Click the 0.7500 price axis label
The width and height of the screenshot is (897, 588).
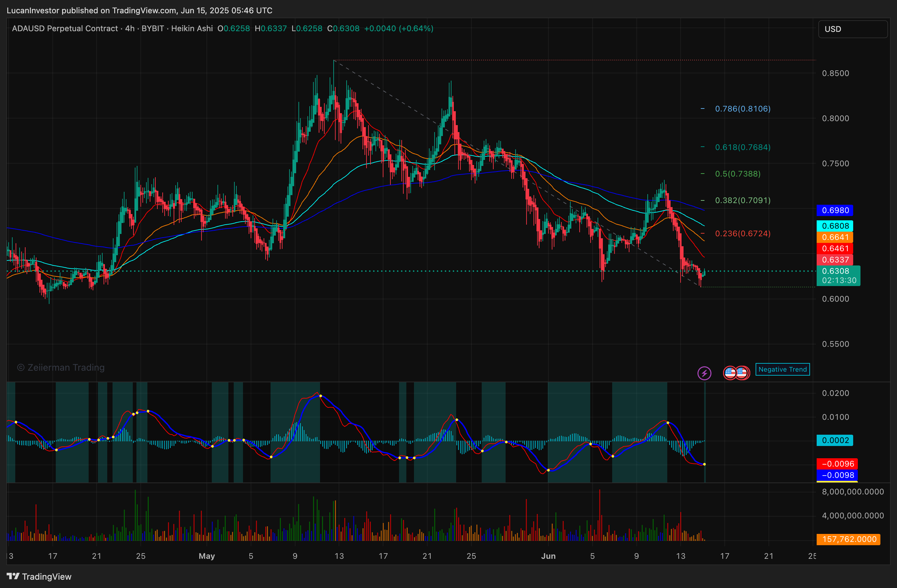tap(835, 164)
